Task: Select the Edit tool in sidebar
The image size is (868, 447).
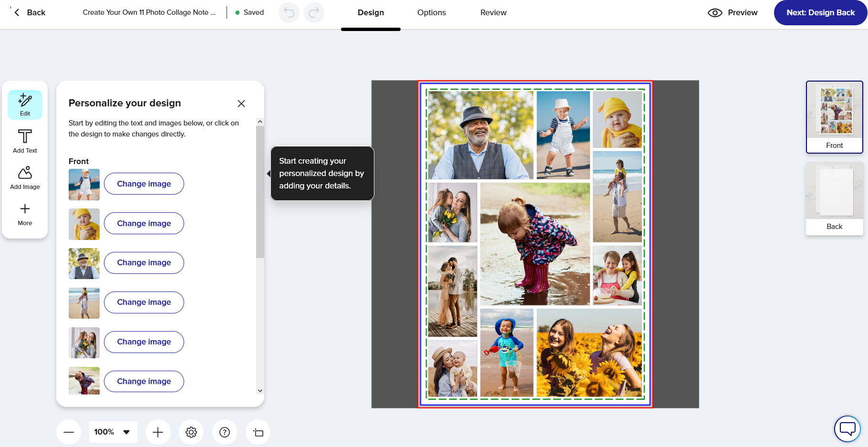Action: pos(25,105)
